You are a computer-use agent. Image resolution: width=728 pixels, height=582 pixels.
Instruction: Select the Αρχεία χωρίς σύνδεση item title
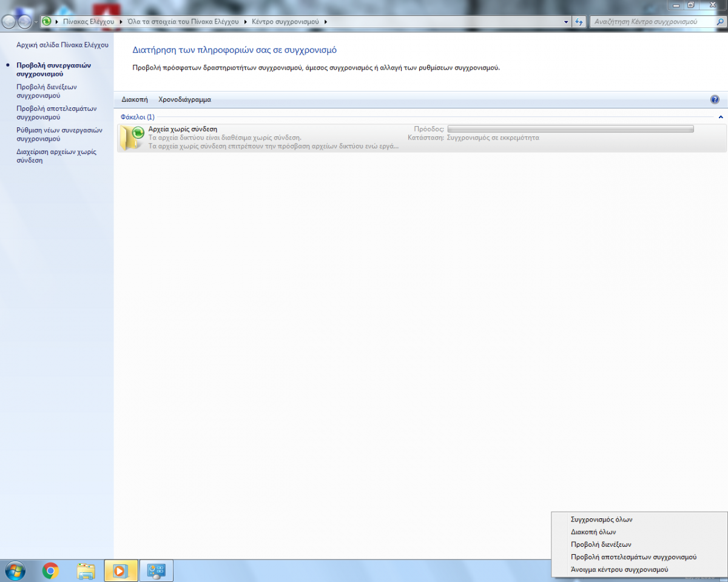pyautogui.click(x=183, y=129)
